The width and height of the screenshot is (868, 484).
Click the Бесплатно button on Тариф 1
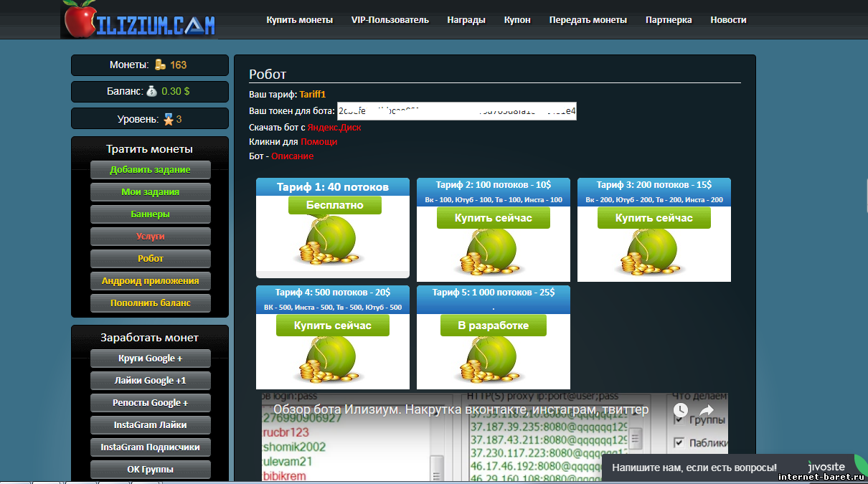click(x=335, y=205)
